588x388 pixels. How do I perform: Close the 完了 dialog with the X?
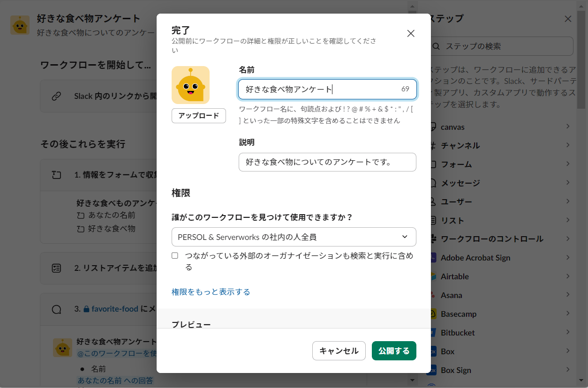(x=411, y=33)
